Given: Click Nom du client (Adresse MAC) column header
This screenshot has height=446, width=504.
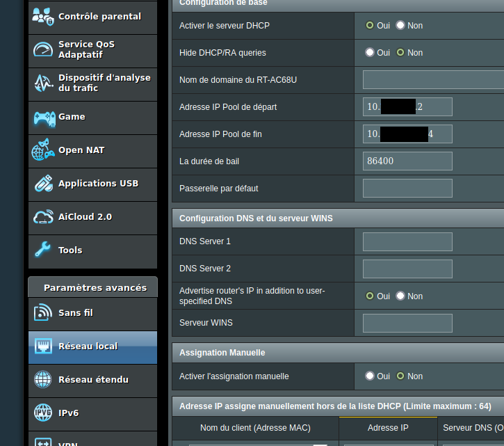Looking at the screenshot, I should click(255, 428).
